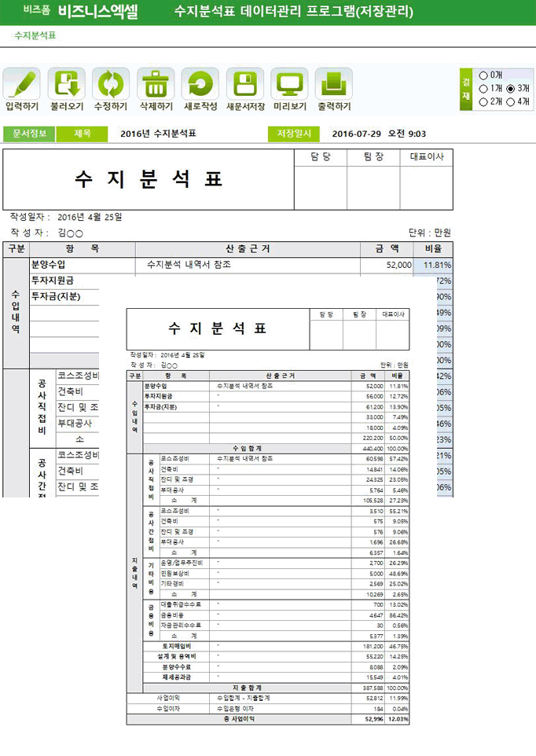Image resolution: width=536 pixels, height=756 pixels.
Task: Click 총 사업이익 row in the preview
Action: click(268, 719)
